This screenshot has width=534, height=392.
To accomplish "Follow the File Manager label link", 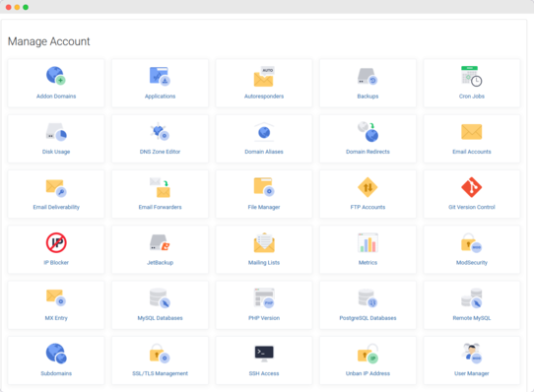I will 264,208.
